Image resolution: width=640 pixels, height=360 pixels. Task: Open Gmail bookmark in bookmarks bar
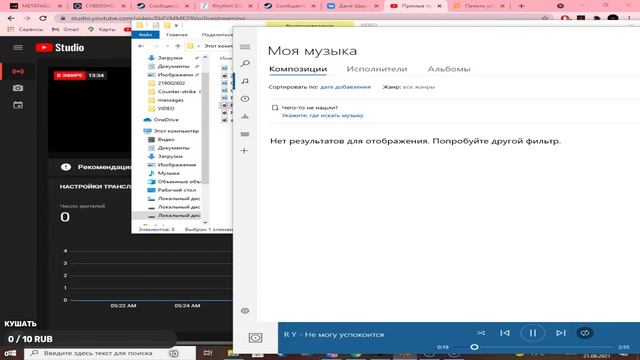pyautogui.click(x=66, y=29)
